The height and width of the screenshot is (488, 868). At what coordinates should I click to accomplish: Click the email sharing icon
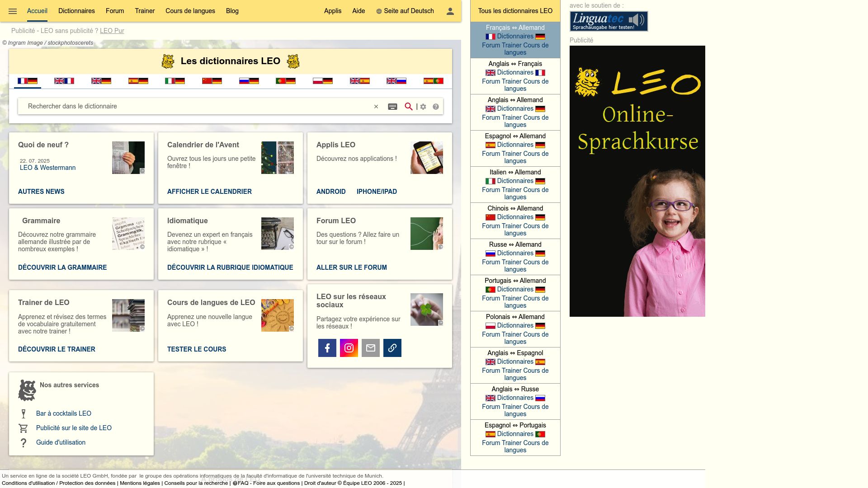370,347
